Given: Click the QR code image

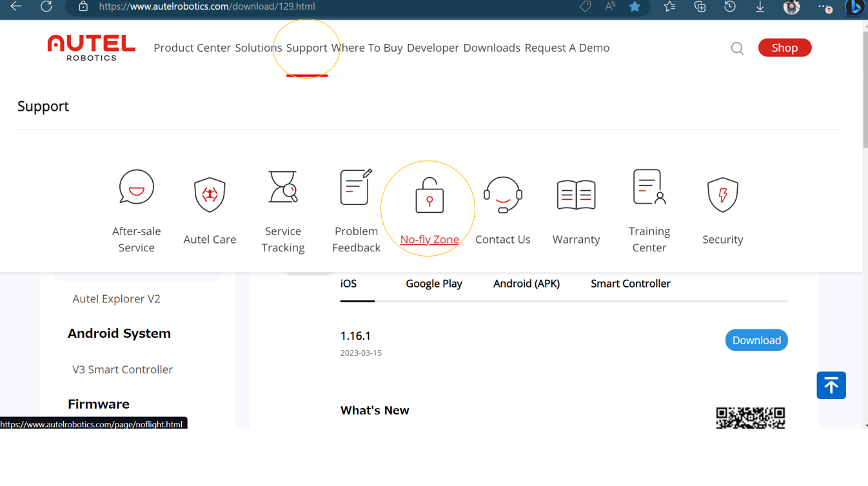Looking at the screenshot, I should point(751,418).
